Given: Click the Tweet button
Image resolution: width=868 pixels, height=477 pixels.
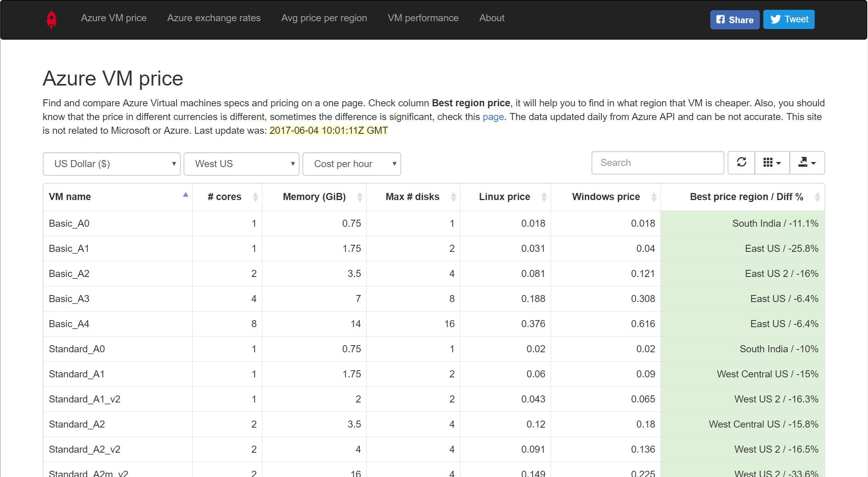Looking at the screenshot, I should click(x=789, y=20).
